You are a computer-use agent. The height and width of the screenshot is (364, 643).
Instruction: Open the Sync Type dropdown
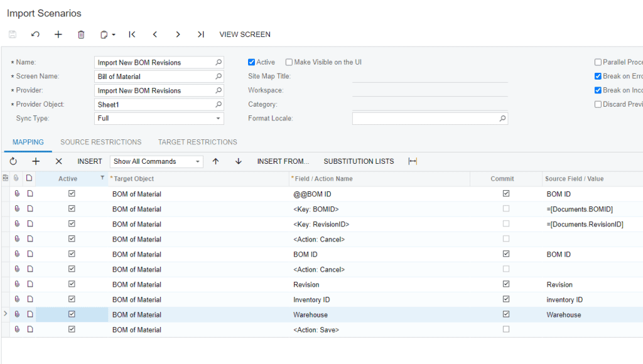[x=218, y=119]
